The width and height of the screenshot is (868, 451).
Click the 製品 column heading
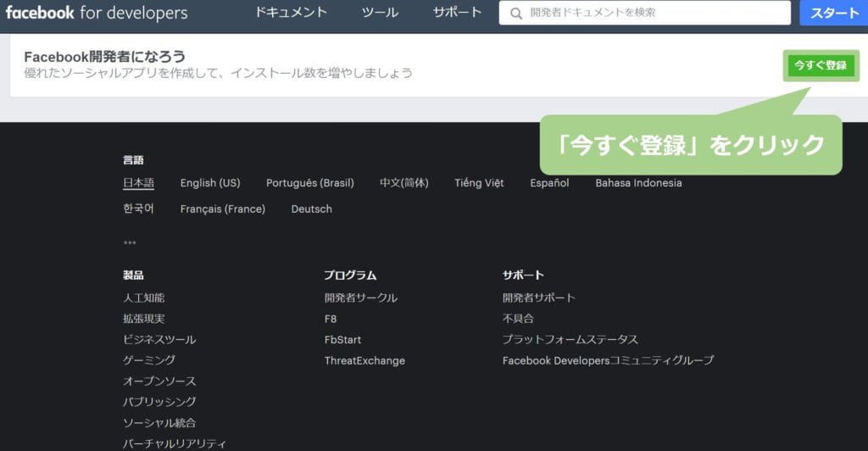point(133,275)
